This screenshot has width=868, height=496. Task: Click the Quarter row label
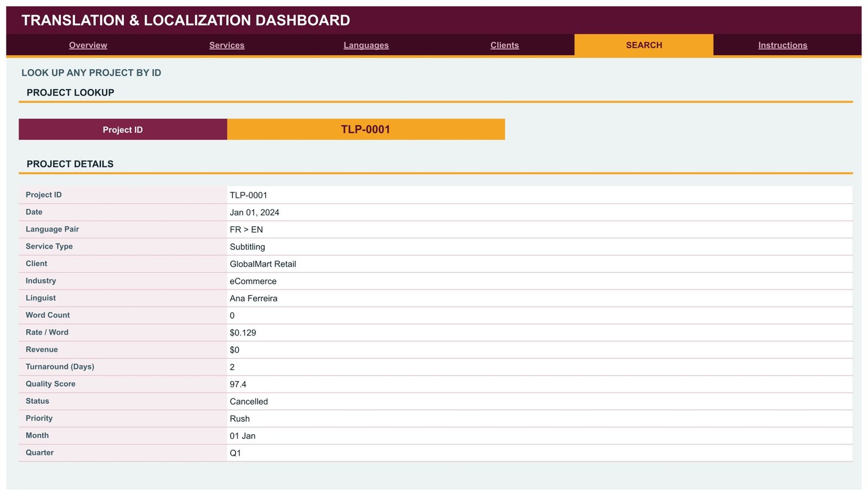pyautogui.click(x=40, y=453)
